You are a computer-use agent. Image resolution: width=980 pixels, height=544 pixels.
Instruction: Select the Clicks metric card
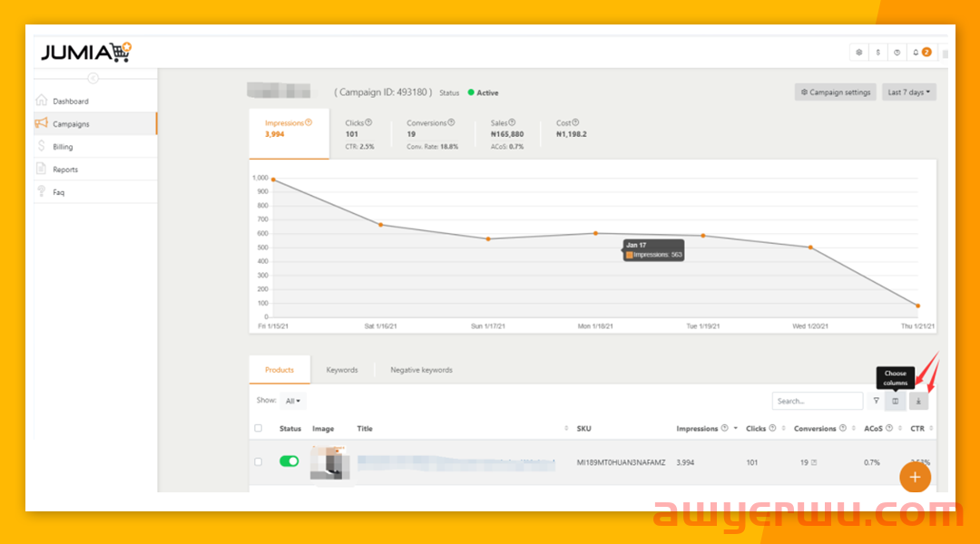point(359,133)
